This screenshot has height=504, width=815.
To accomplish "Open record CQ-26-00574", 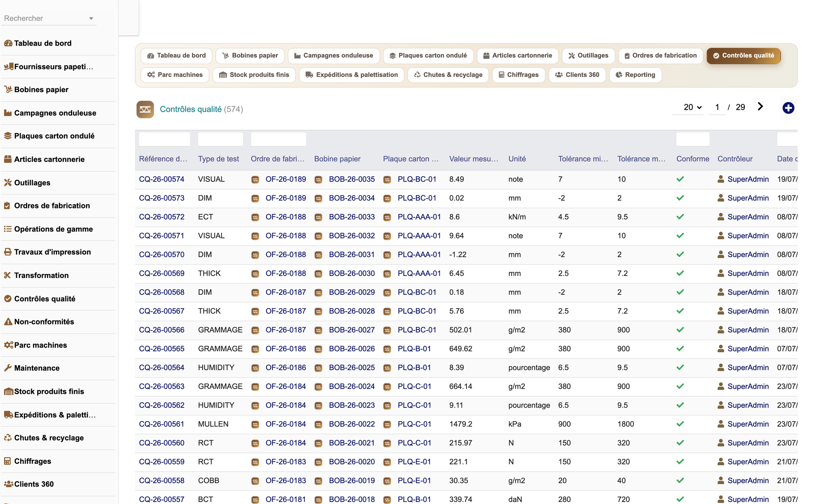I will coord(162,179).
